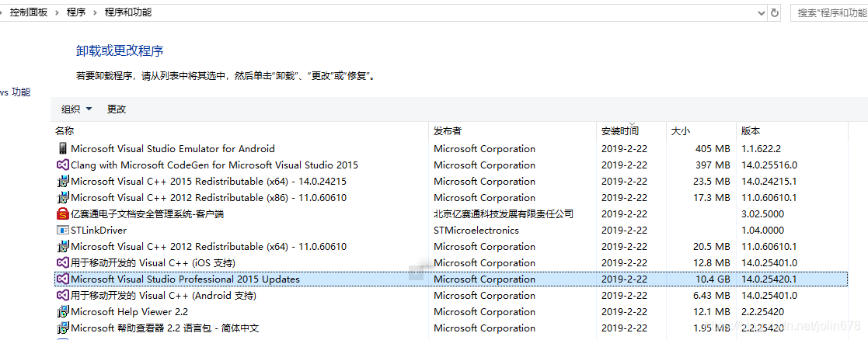
Task: Click the Visual C++ 2012 Redistributable (x64) icon
Action: tap(62, 247)
